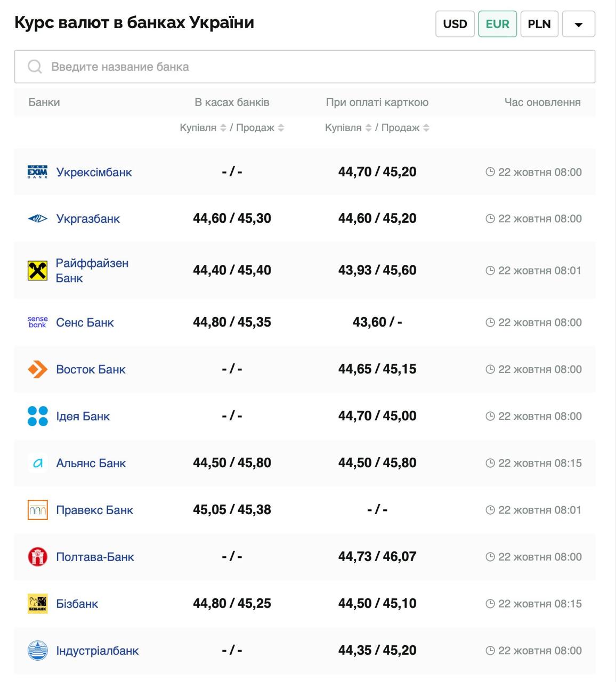Sort by card payment Продаж rate
The width and height of the screenshot is (616, 682).
[x=426, y=128]
